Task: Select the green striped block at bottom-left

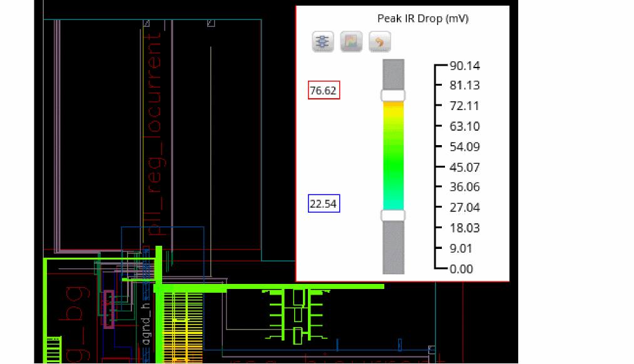Action: pos(54,350)
